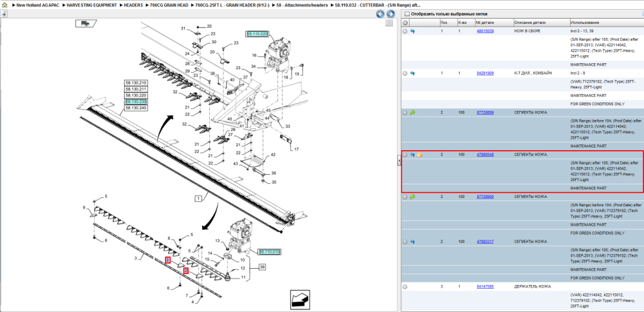This screenshot has width=644, height=312.
Task: Expand the row for part 47983317
Action: click(x=405, y=242)
